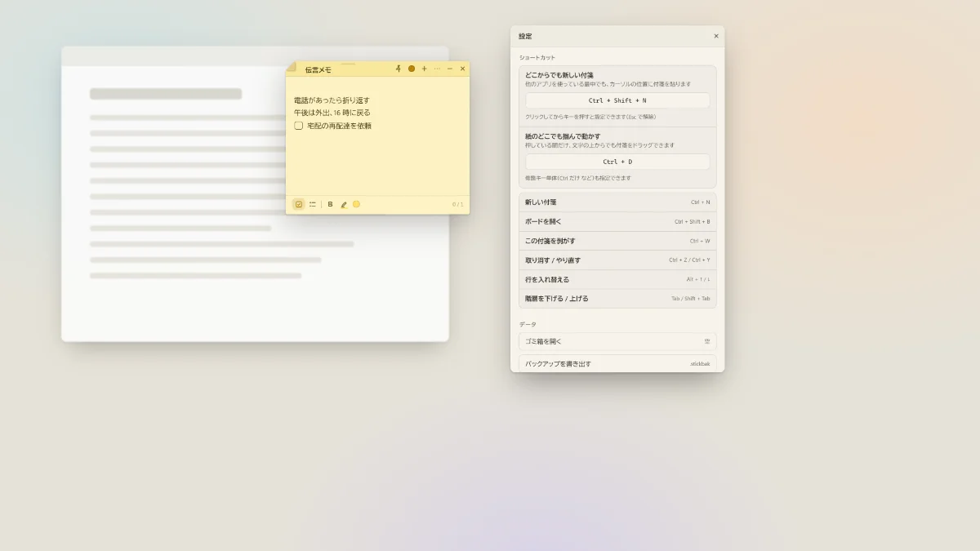The height and width of the screenshot is (551, 980).
Task: Add a new sticky note with plus icon
Action: coord(424,69)
